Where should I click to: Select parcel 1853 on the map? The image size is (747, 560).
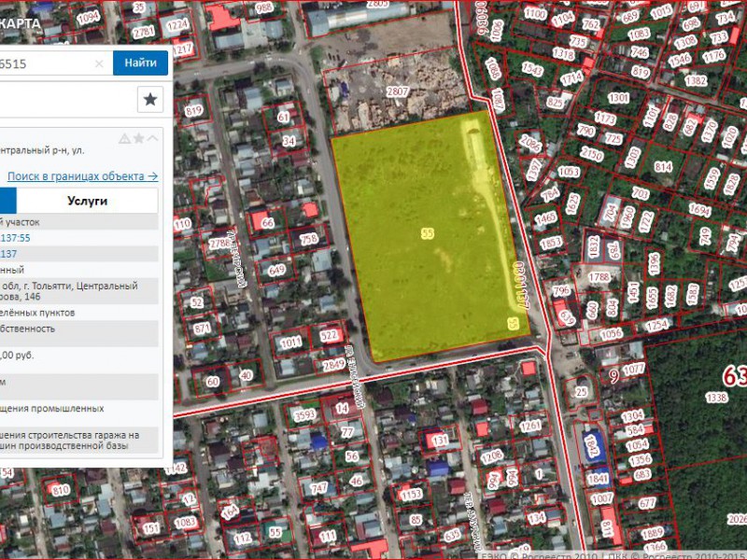[551, 243]
